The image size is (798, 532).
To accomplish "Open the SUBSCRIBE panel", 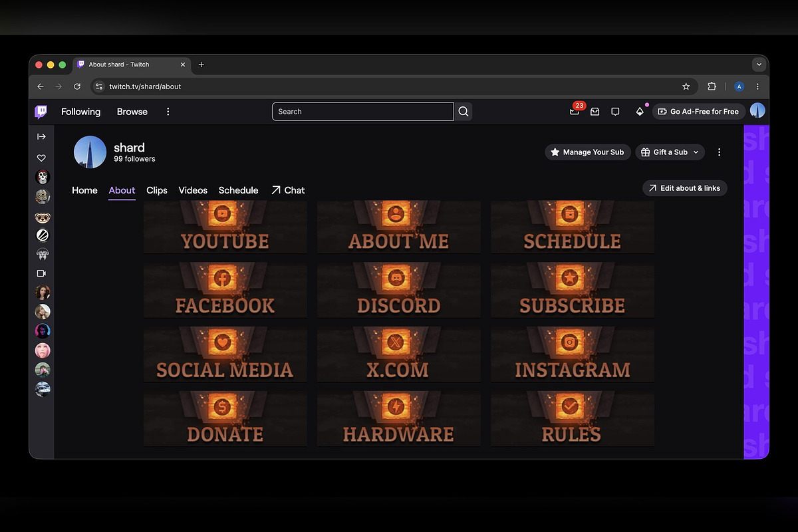I will pyautogui.click(x=573, y=290).
